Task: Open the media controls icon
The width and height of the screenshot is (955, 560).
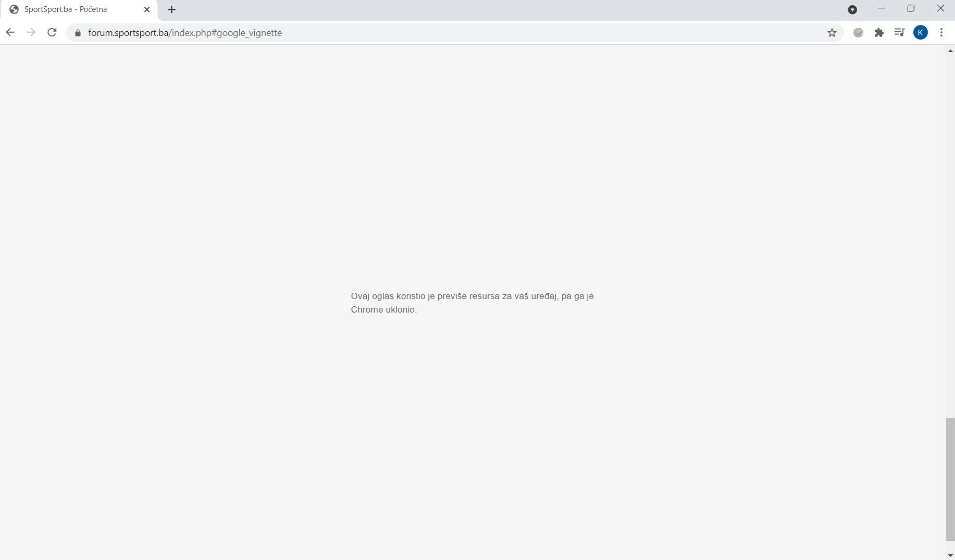Action: point(899,32)
